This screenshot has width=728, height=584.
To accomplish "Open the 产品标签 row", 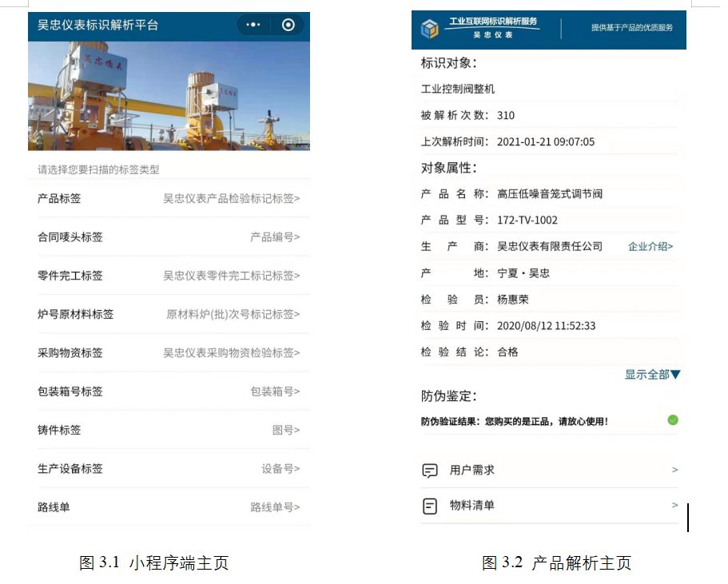I will coord(169,199).
